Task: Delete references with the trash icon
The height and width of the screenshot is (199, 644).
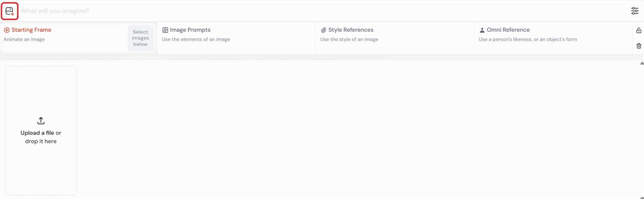Action: pyautogui.click(x=639, y=46)
